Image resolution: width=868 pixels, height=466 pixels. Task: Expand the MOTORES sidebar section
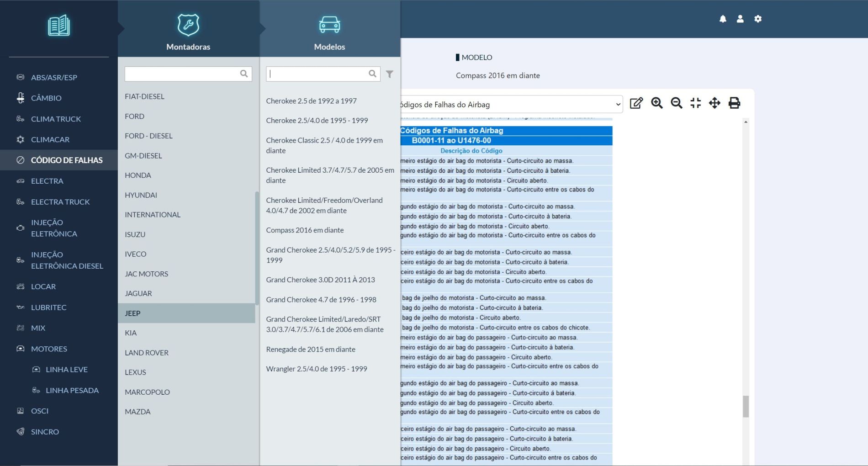point(49,349)
